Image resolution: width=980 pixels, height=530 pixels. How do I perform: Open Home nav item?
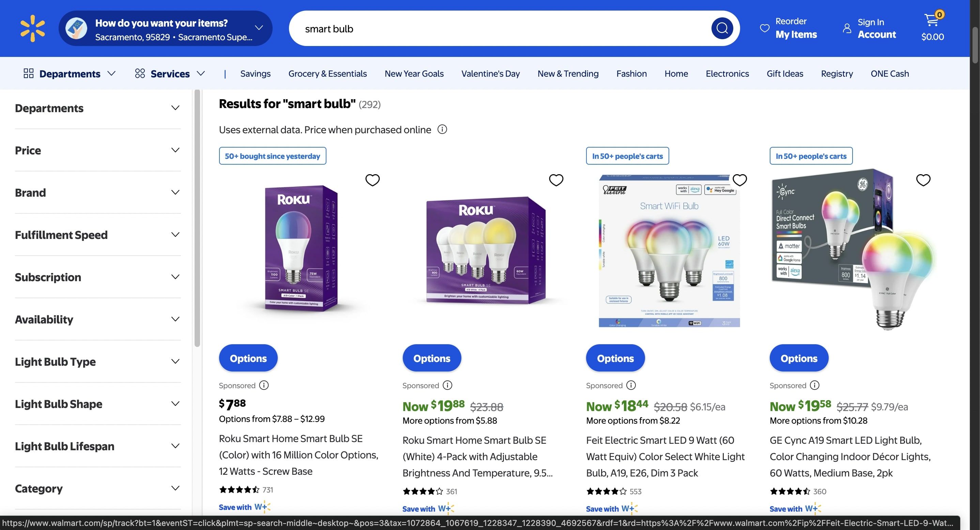[x=676, y=73]
